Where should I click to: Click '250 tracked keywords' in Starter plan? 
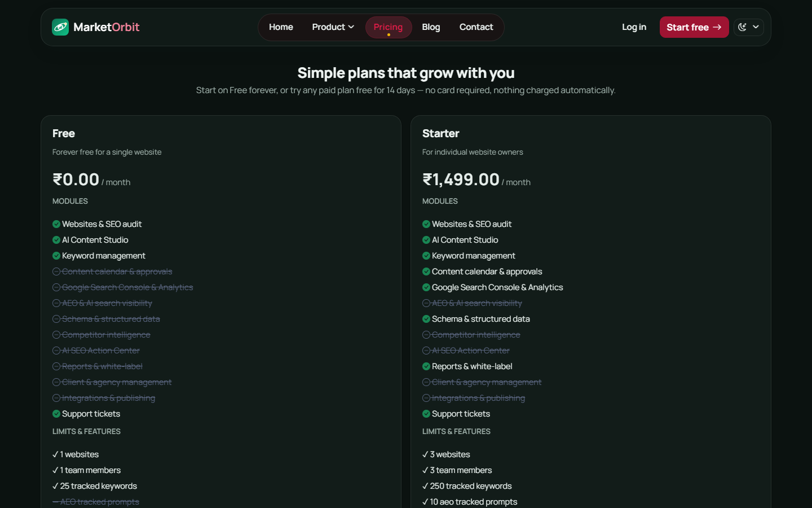click(x=471, y=486)
